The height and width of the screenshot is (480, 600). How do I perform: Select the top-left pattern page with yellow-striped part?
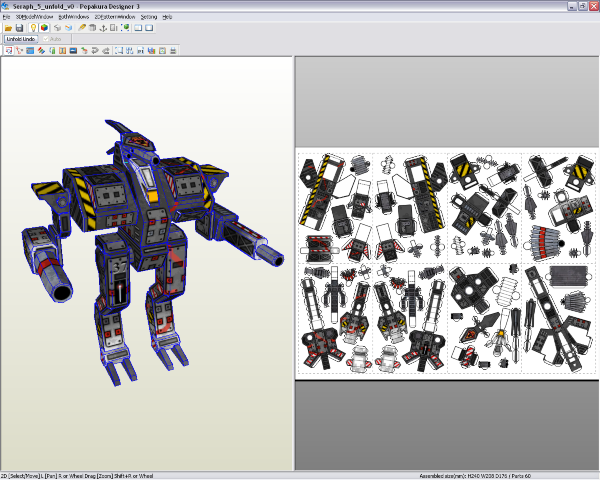coord(336,208)
